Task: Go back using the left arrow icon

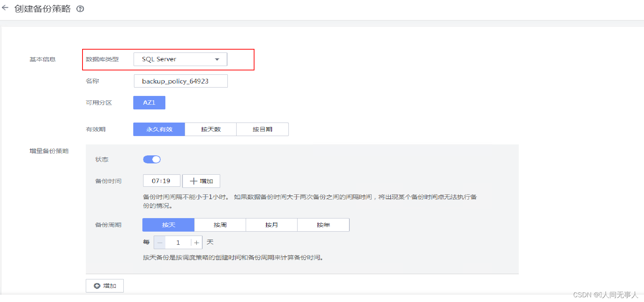Action: click(x=5, y=8)
